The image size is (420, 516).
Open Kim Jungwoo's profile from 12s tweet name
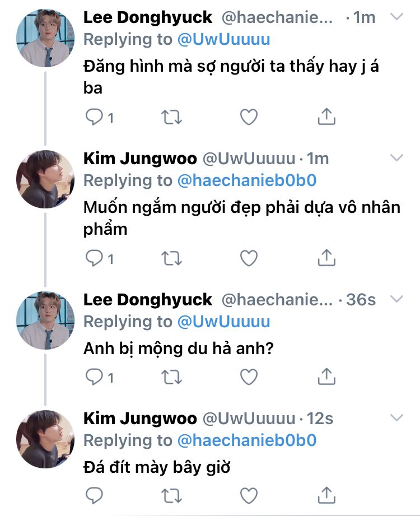click(140, 419)
